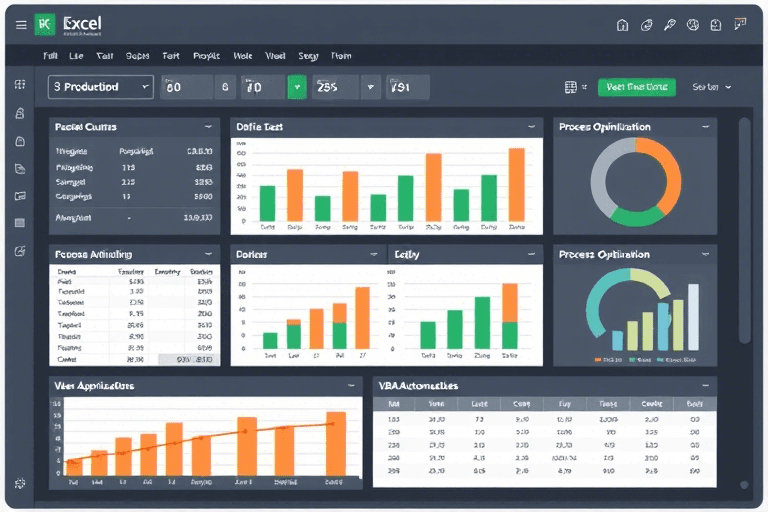Viewport: 768px width, 512px height.
Task: Open the first menu in menu bar
Action: [x=50, y=57]
